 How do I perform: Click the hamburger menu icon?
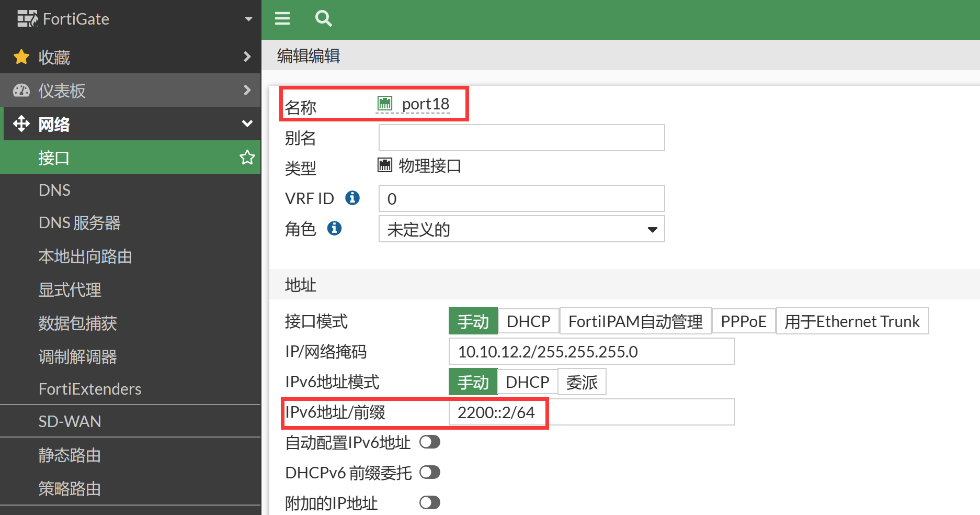tap(282, 19)
